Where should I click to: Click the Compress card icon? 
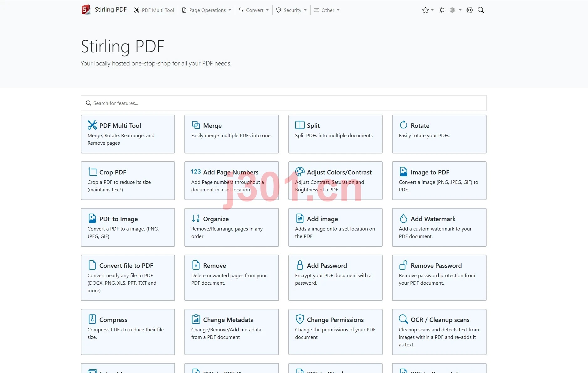(x=92, y=319)
